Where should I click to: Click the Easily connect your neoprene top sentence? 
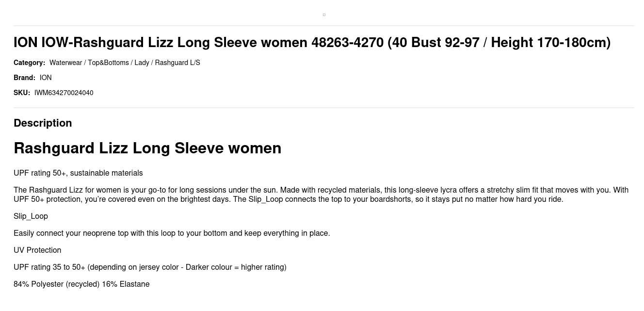pos(172,233)
